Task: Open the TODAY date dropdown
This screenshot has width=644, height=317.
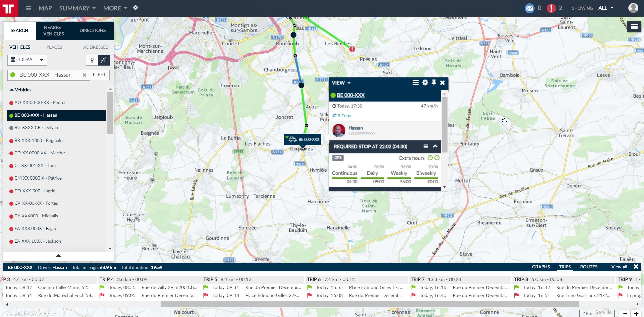Action: [x=27, y=60]
